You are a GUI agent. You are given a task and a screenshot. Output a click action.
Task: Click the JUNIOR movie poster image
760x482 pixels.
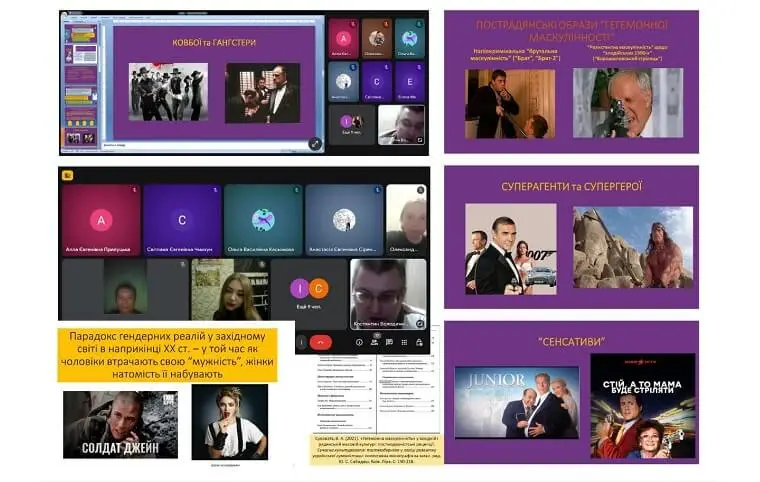coord(516,402)
